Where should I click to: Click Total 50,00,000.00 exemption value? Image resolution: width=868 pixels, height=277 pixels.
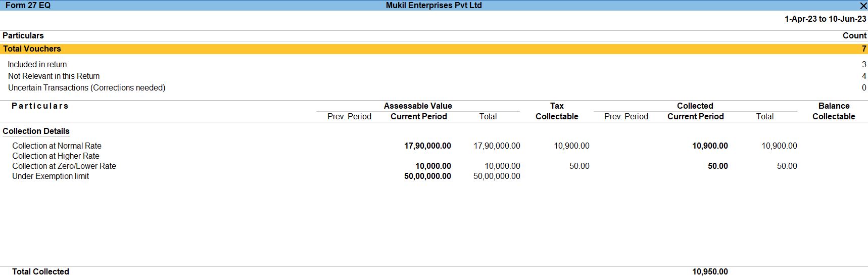(497, 176)
